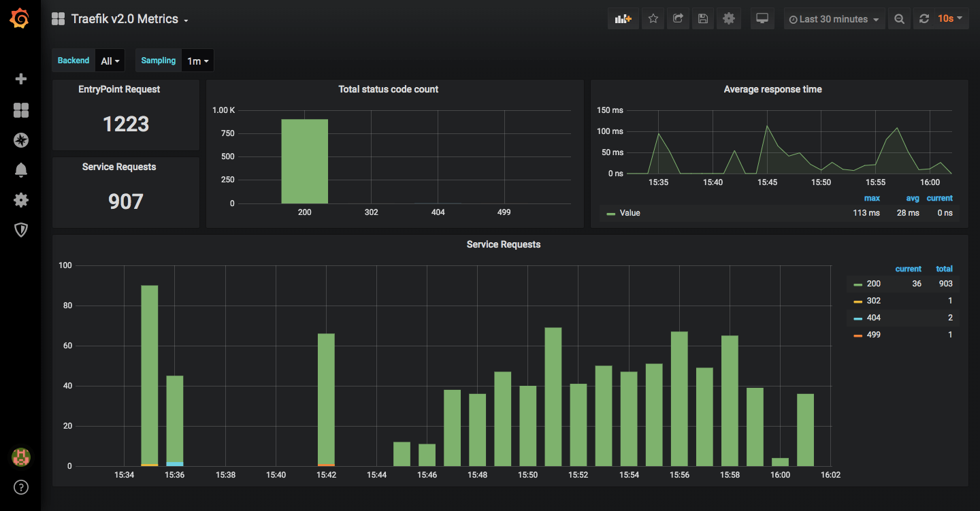Open dashboard settings gear in toolbar
This screenshot has height=511, width=980.
(x=729, y=19)
